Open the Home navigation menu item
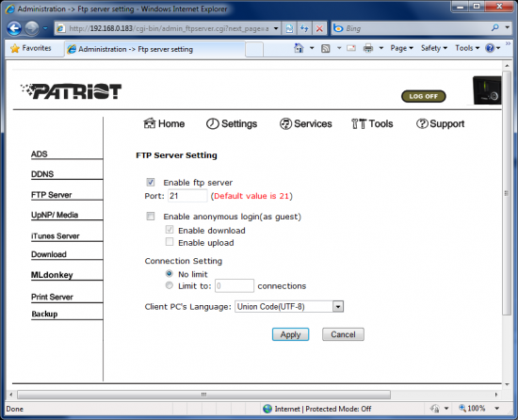The image size is (518, 420). (x=164, y=123)
